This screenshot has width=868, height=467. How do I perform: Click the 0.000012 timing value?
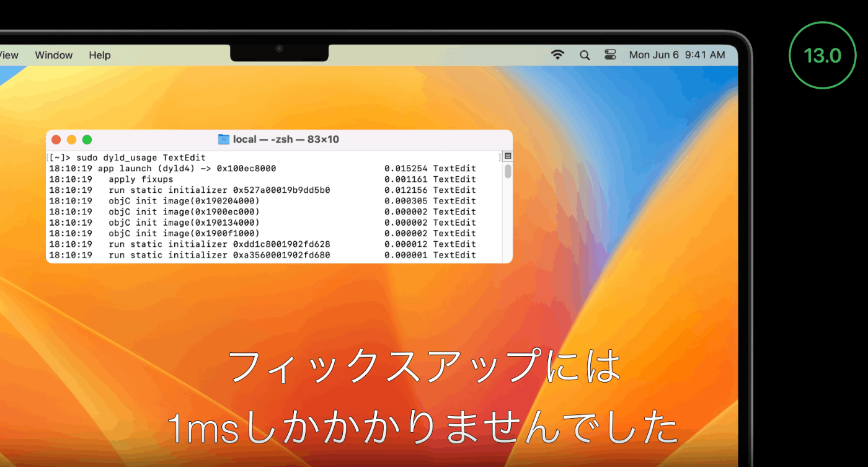point(405,244)
